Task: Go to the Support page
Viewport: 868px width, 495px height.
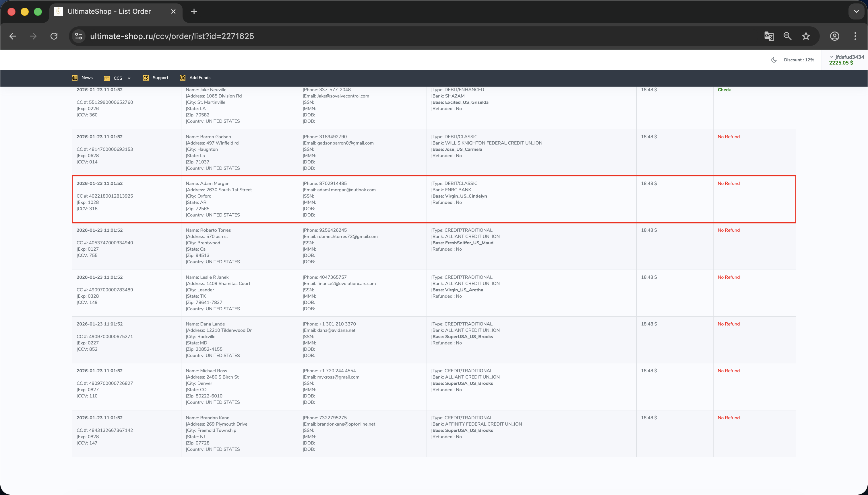Action: click(x=156, y=78)
